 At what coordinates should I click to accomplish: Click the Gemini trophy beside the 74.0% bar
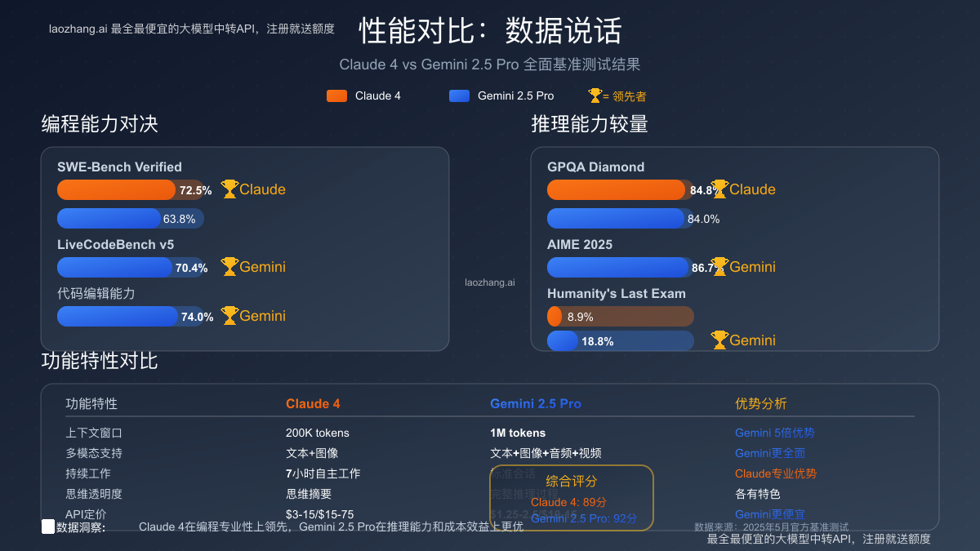(x=229, y=316)
